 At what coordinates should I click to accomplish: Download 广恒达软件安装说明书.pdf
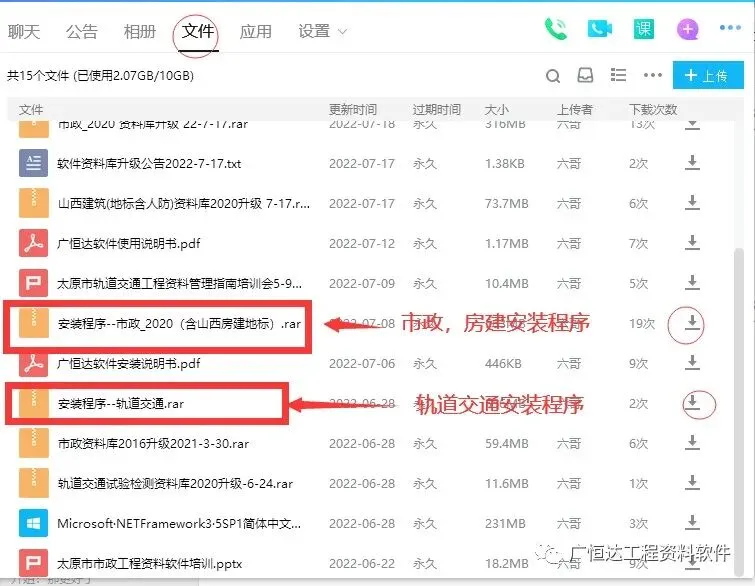692,363
